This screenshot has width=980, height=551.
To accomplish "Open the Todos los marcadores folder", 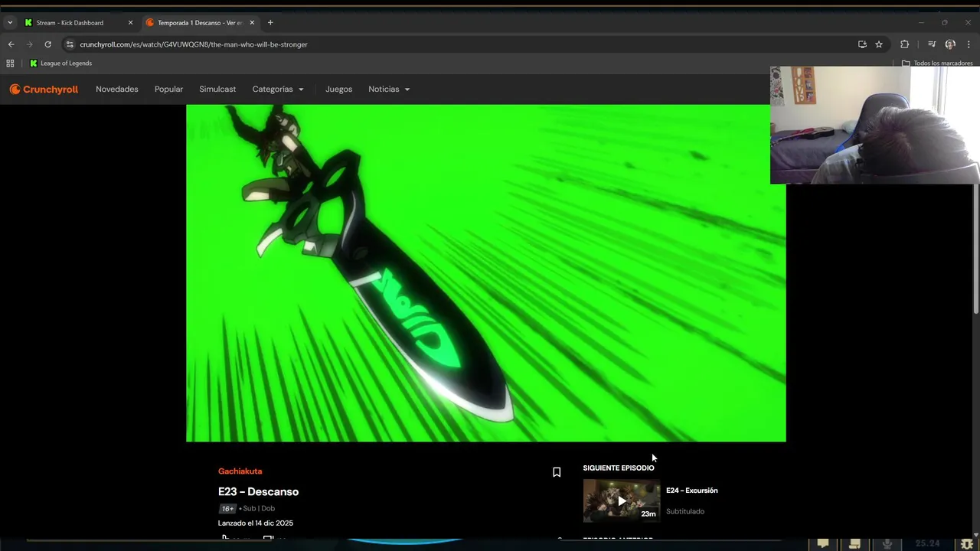I will click(937, 64).
